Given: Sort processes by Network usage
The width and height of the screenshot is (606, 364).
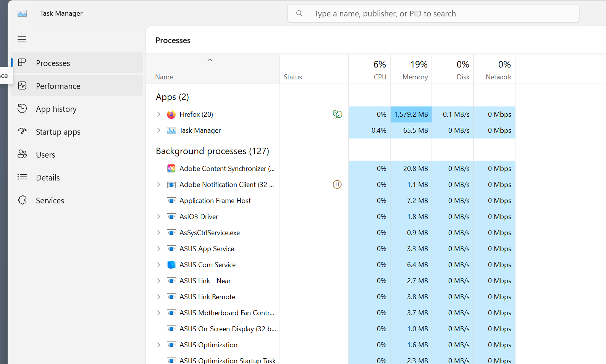Looking at the screenshot, I should click(x=494, y=69).
